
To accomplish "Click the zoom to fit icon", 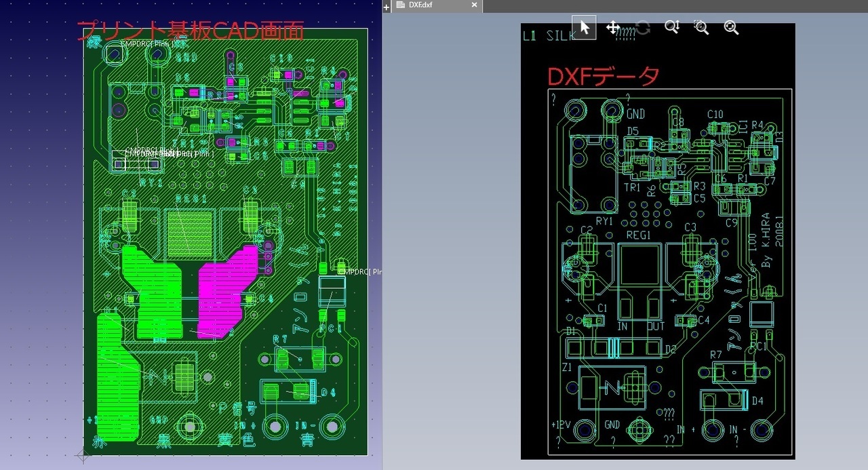I will pos(731,27).
